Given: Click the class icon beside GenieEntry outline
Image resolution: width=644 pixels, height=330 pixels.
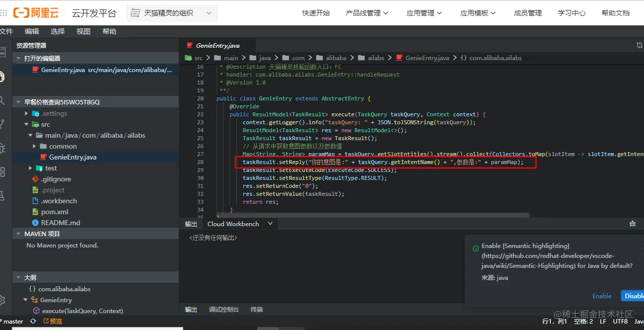Looking at the screenshot, I should [x=35, y=300].
